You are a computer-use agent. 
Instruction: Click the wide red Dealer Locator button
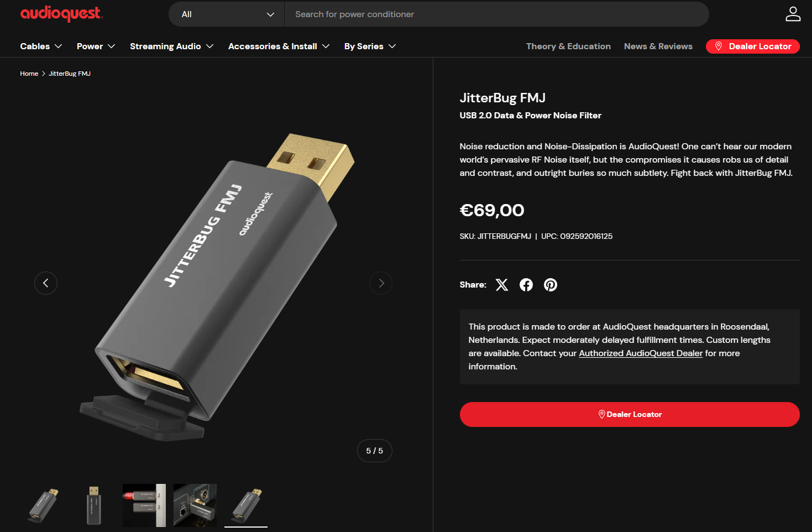coord(630,414)
